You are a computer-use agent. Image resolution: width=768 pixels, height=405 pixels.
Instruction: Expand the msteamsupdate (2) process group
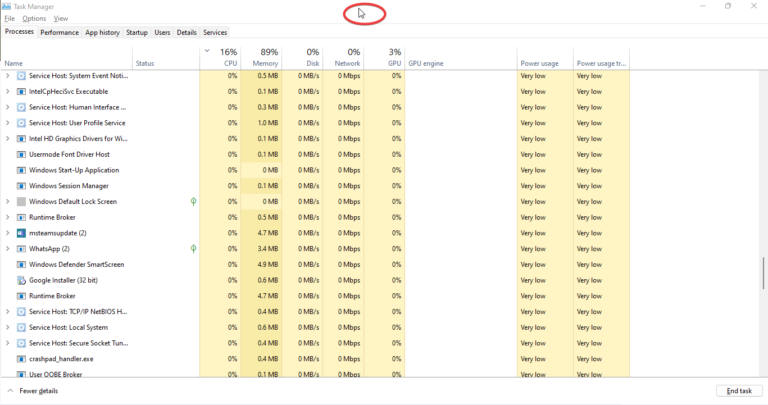[8, 233]
